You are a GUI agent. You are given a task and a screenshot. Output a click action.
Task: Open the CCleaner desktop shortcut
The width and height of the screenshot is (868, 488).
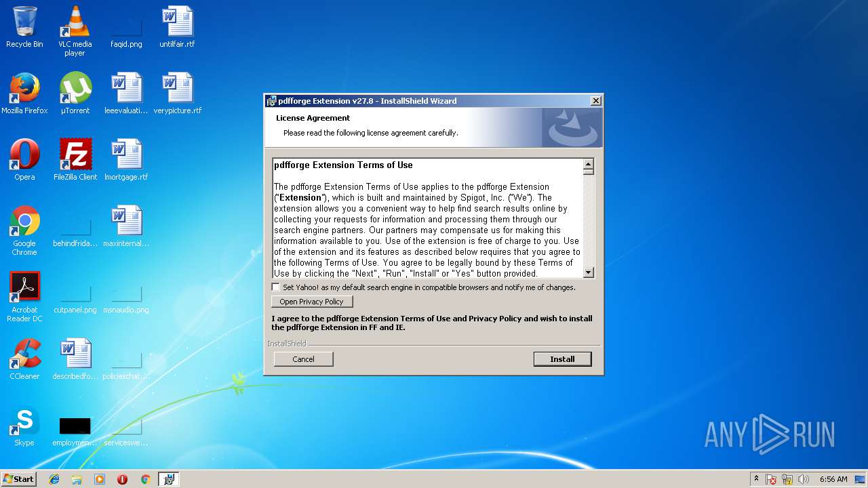point(24,359)
